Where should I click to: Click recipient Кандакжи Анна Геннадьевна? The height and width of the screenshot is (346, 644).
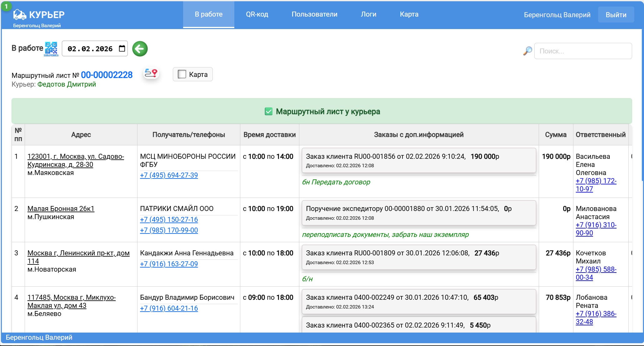coord(187,253)
